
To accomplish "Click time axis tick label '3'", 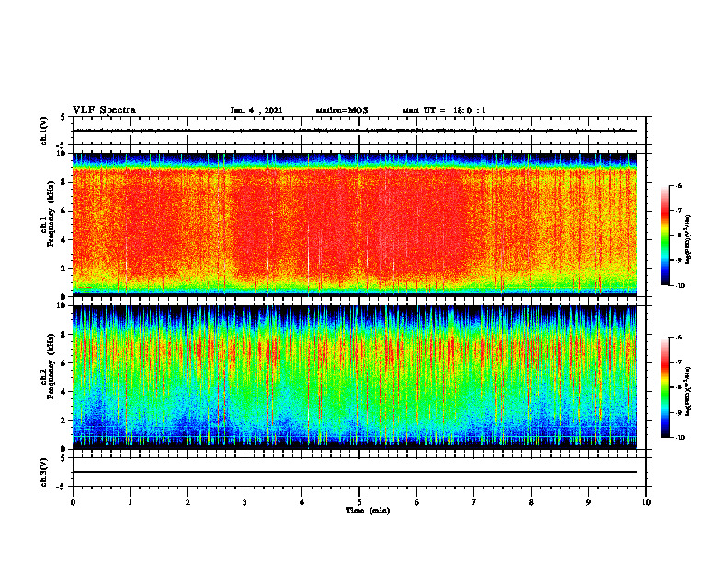I will [245, 502].
